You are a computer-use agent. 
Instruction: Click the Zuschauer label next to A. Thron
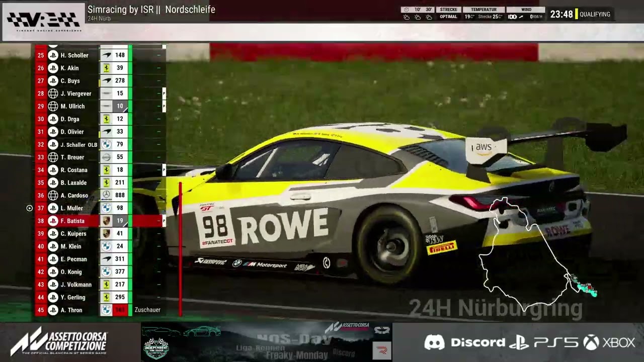147,310
